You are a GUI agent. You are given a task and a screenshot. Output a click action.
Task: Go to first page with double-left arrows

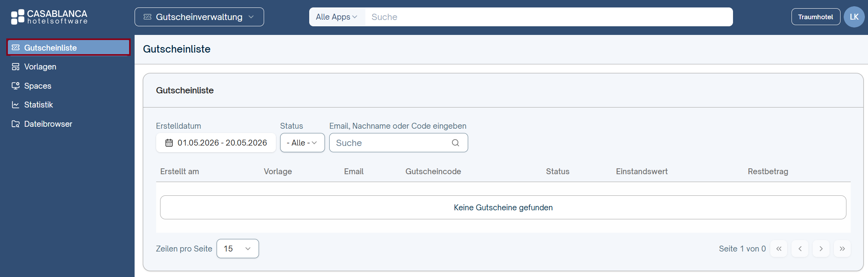779,249
